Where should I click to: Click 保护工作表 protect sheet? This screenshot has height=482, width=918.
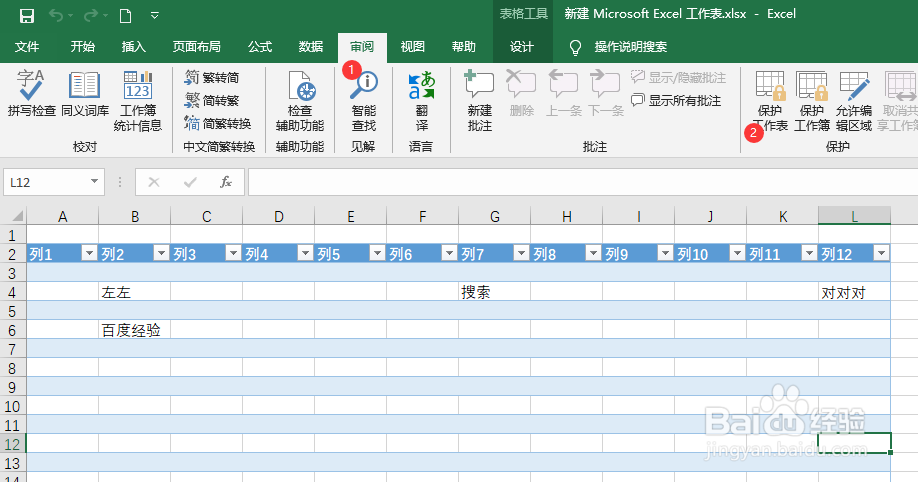pos(770,101)
